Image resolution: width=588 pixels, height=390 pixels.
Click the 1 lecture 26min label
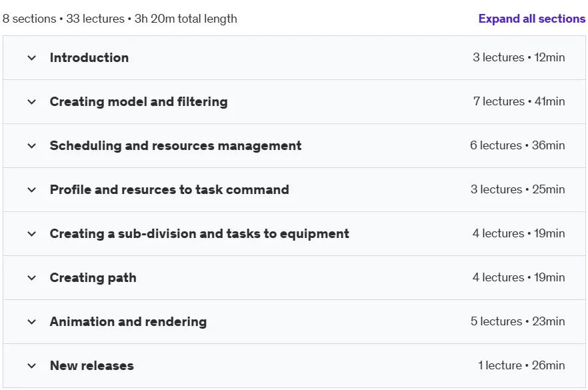point(521,365)
